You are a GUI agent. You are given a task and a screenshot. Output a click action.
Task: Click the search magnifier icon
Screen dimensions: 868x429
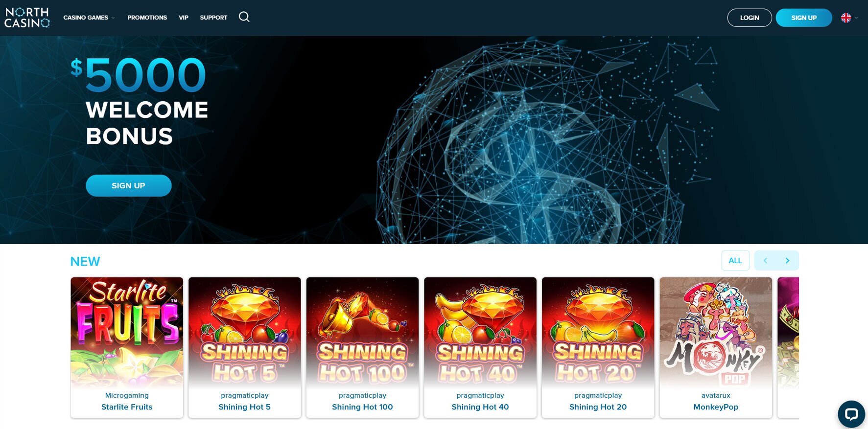pyautogui.click(x=244, y=17)
